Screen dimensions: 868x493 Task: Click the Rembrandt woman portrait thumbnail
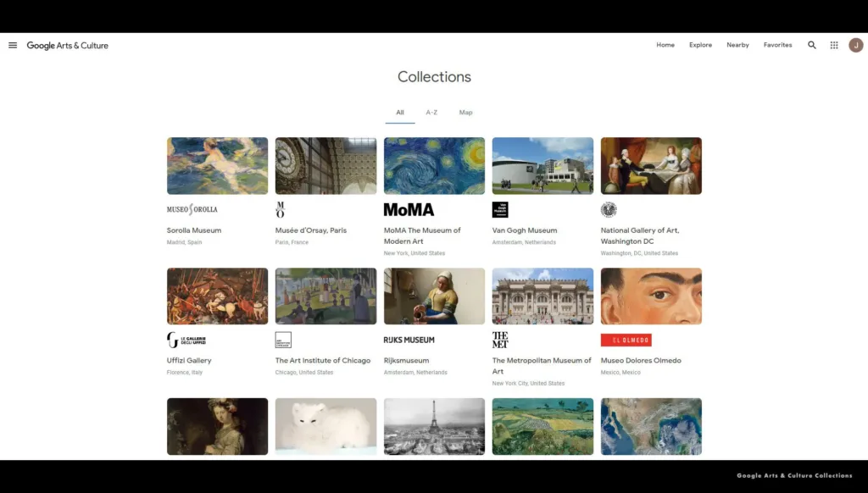(217, 427)
